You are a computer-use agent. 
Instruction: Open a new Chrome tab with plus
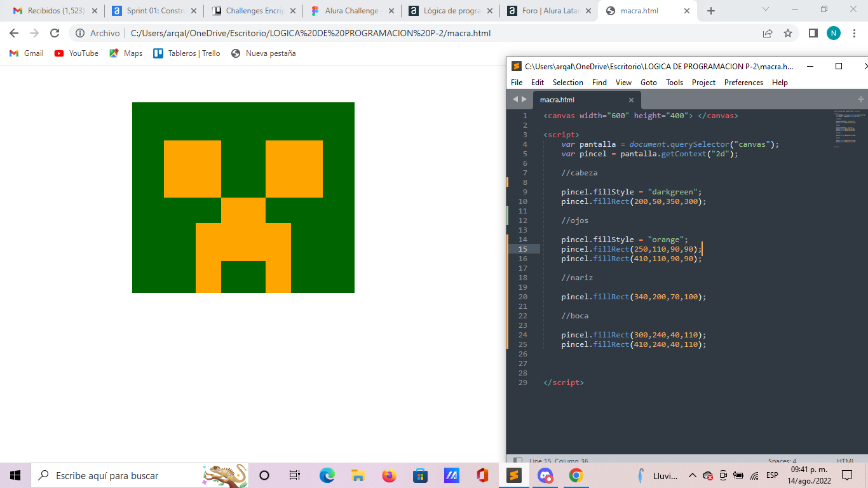[x=711, y=11]
